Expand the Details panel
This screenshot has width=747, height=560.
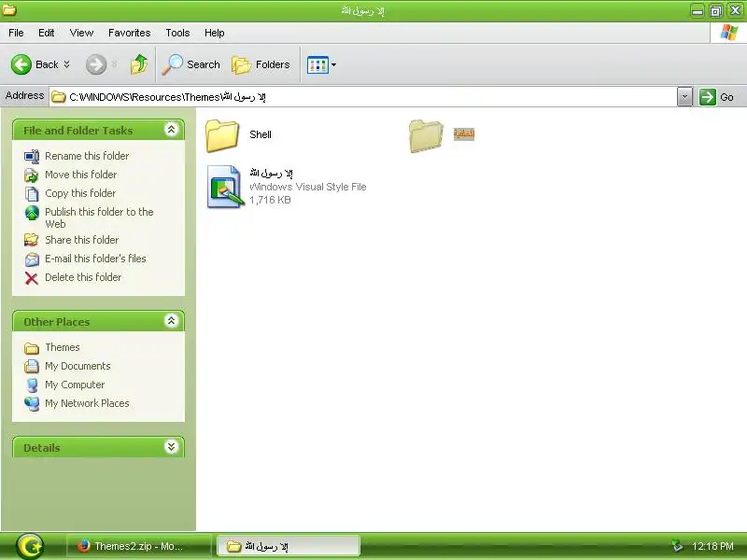click(171, 447)
